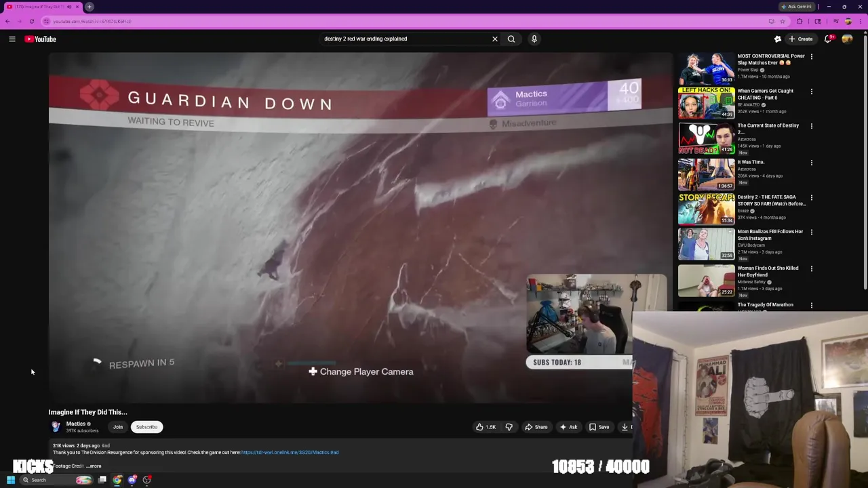Screen dimensions: 868x488
Task: Click the #ad hashtag next to view count
Action: [105, 445]
